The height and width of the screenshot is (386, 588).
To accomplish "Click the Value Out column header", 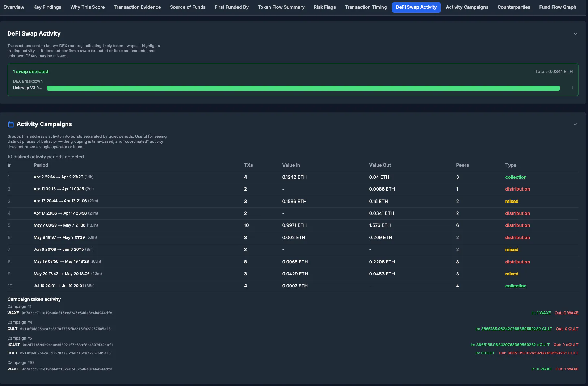I will click(x=380, y=165).
